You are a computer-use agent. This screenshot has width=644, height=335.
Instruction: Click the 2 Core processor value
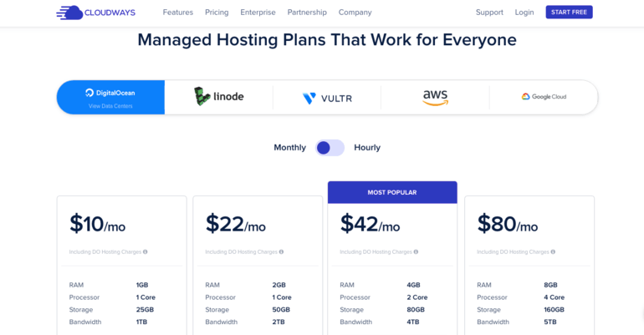417,297
